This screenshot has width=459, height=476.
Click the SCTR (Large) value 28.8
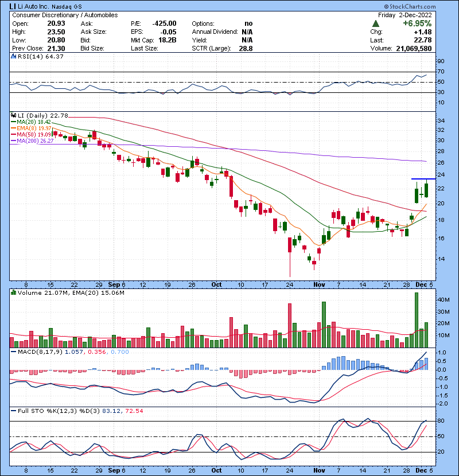(246, 48)
